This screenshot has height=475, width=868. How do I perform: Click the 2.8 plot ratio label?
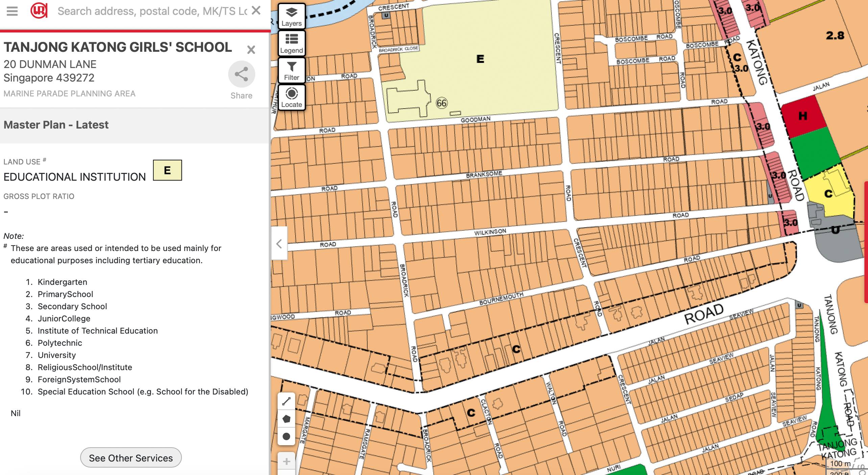click(x=835, y=35)
